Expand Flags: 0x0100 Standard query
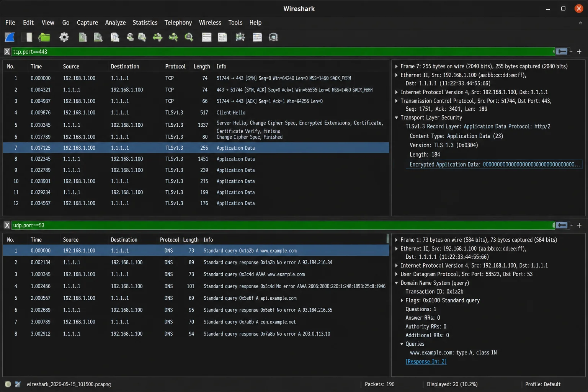Screen dimensions: 588x392 402,301
